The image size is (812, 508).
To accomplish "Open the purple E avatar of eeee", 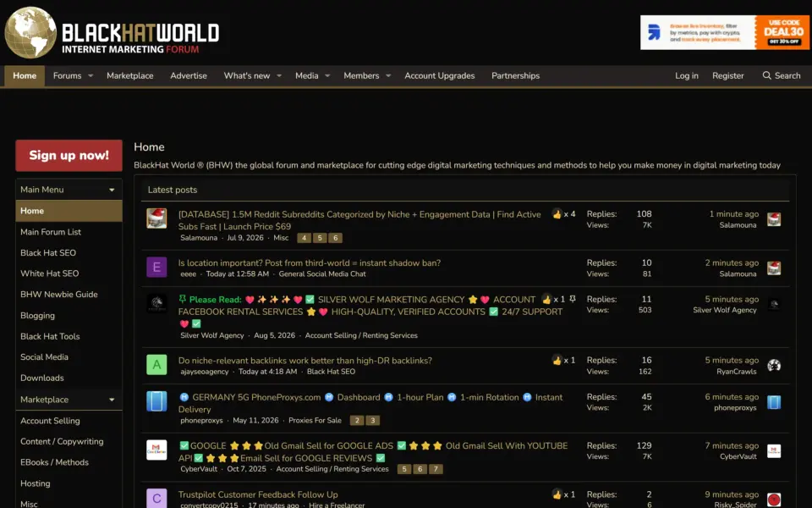I will coord(156,267).
